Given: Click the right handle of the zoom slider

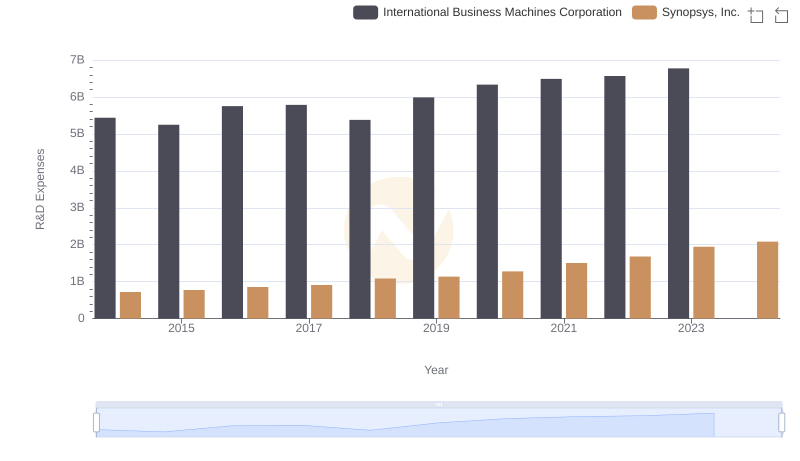Looking at the screenshot, I should (x=781, y=423).
